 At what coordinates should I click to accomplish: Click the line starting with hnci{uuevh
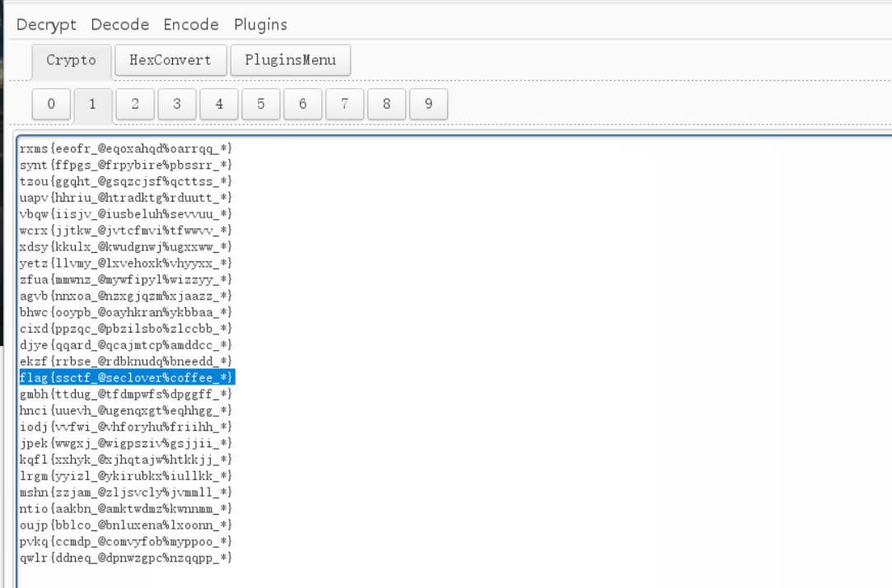[126, 411]
